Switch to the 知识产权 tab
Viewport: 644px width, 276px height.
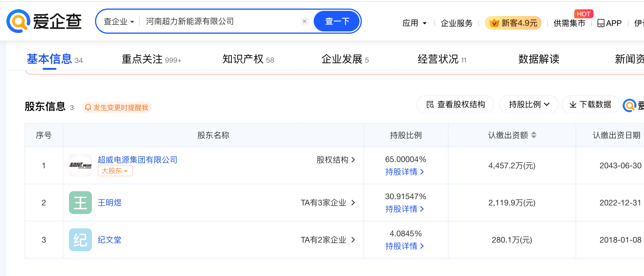(248, 59)
